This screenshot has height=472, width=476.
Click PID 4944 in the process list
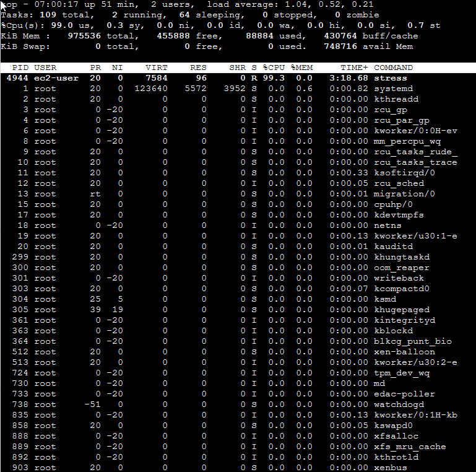click(x=17, y=78)
